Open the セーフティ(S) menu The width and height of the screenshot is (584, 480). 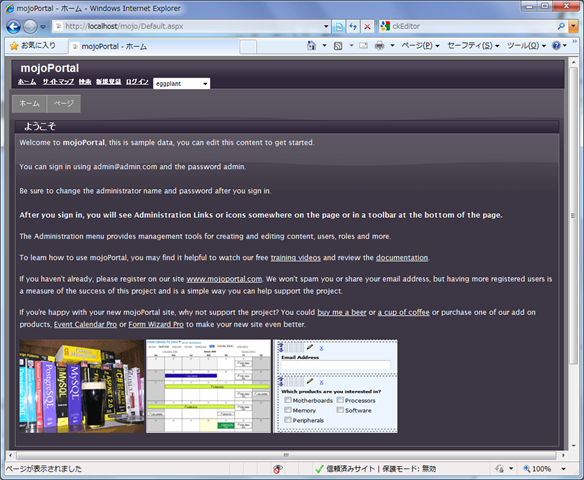473,45
